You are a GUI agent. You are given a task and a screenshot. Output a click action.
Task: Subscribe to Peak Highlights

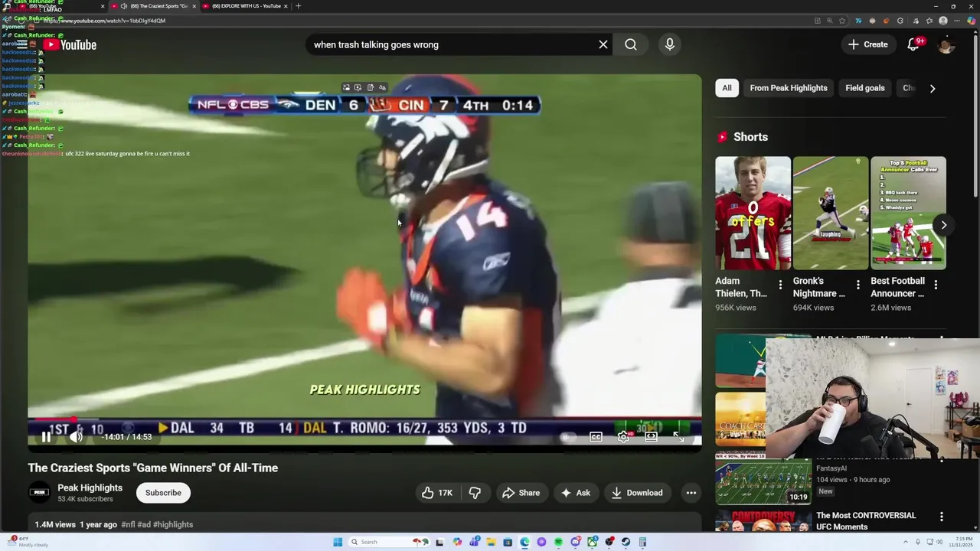163,493
